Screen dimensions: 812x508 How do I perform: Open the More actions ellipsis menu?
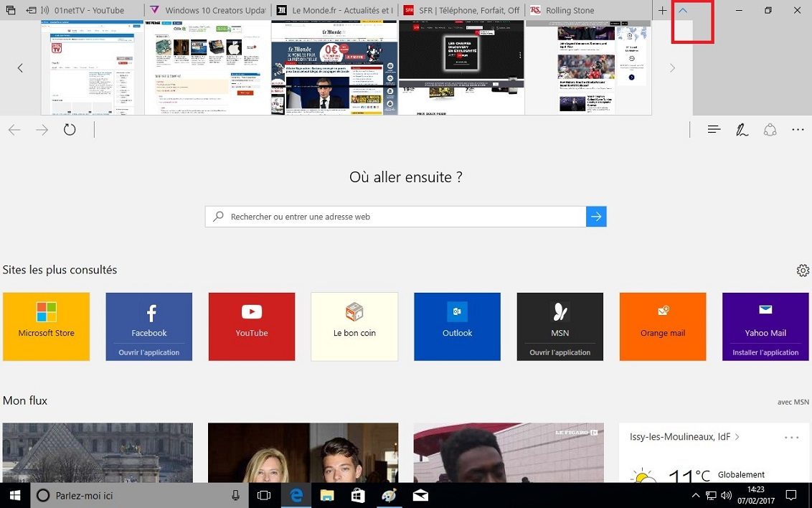[798, 130]
